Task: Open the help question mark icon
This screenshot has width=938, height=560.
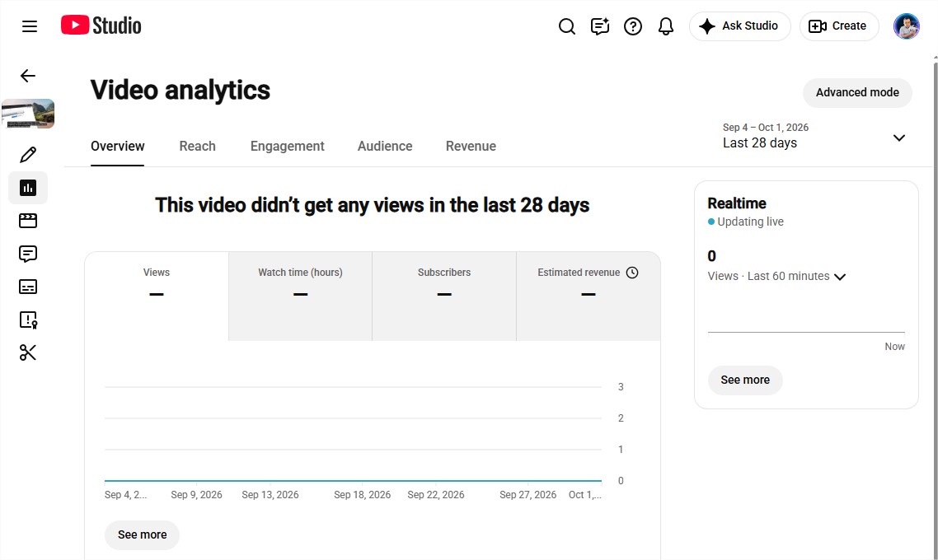Action: (632, 26)
